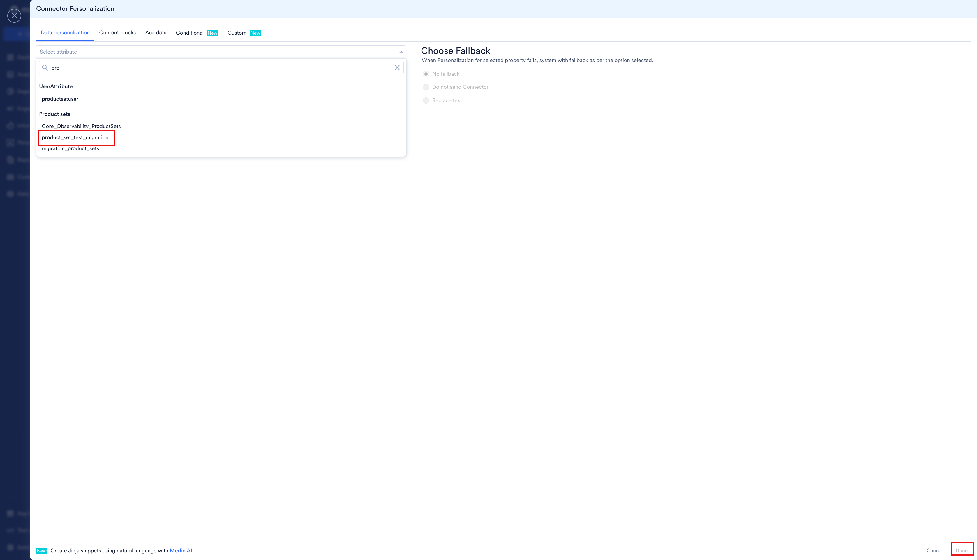The height and width of the screenshot is (560, 977).
Task: Click the Done button
Action: click(x=962, y=550)
